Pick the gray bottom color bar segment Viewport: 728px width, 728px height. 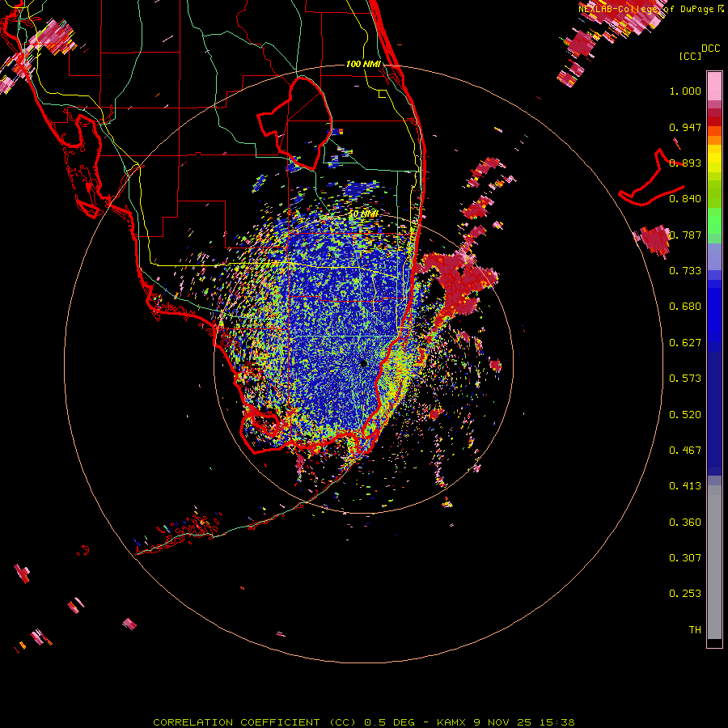pyautogui.click(x=714, y=562)
